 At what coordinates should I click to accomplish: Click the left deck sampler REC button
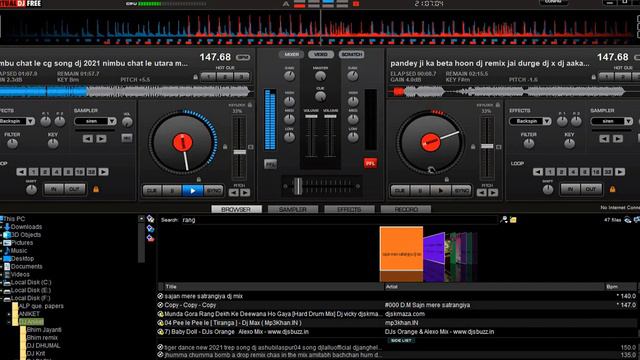pos(127,138)
